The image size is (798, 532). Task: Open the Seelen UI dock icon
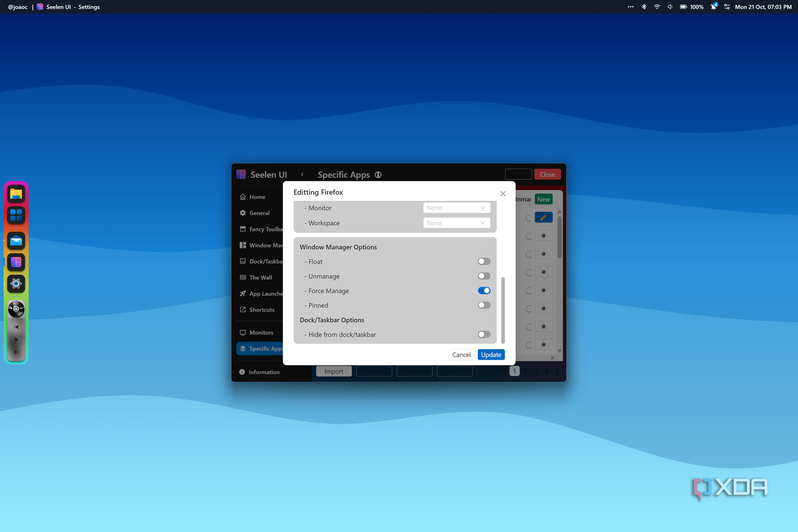click(x=16, y=262)
